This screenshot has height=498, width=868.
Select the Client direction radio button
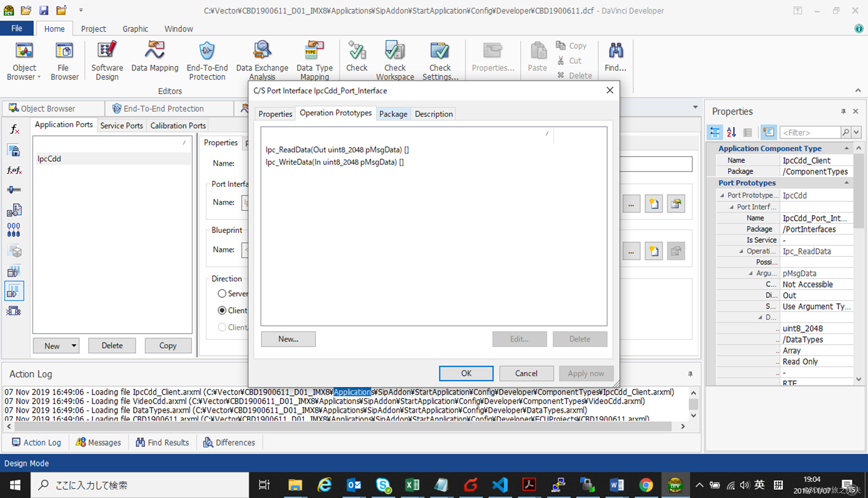(222, 310)
